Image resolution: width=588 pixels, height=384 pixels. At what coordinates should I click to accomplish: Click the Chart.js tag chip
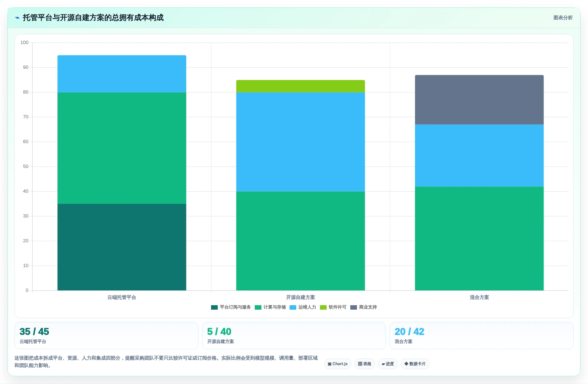coord(338,364)
